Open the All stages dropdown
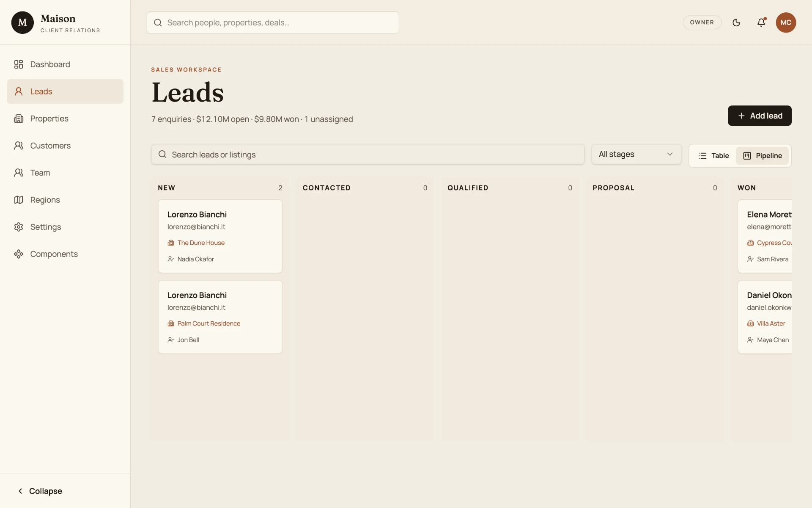Viewport: 812px width, 508px height. pos(636,154)
